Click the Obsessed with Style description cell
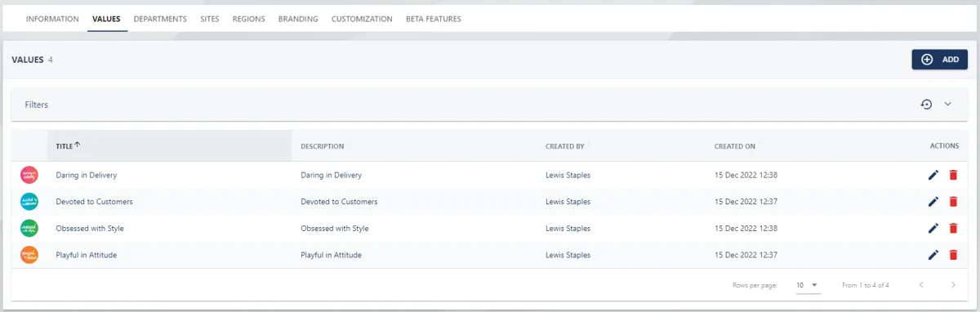The width and height of the screenshot is (980, 312). (x=335, y=229)
